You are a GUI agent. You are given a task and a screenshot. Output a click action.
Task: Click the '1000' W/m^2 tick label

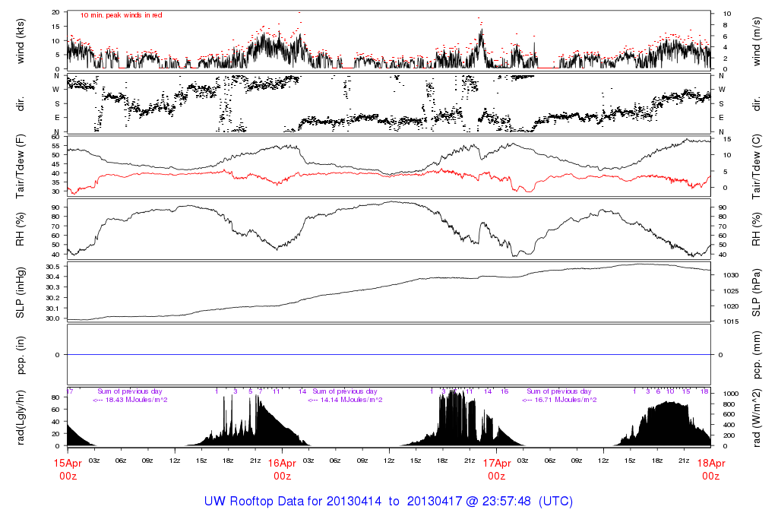(731, 394)
